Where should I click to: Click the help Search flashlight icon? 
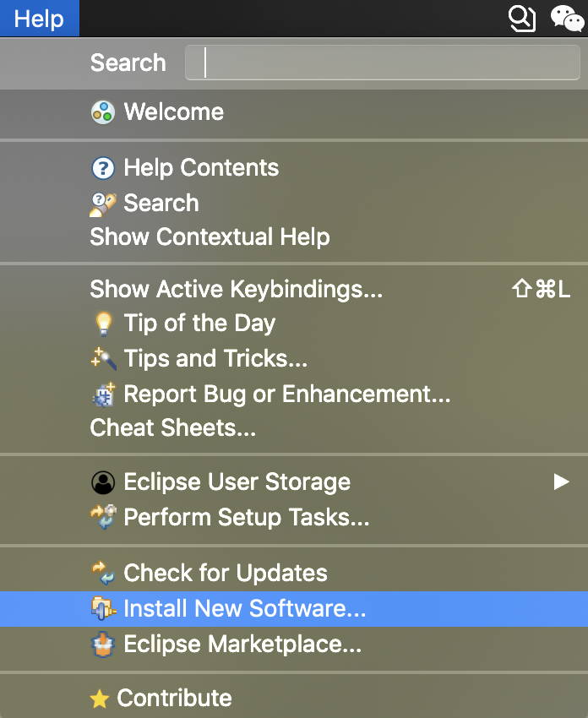(103, 204)
